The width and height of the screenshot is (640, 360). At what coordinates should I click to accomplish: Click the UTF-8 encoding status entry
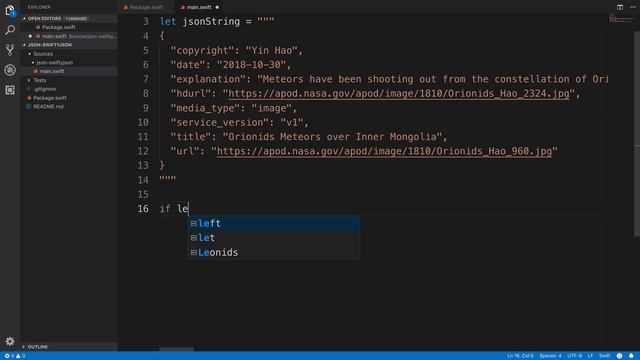574,356
